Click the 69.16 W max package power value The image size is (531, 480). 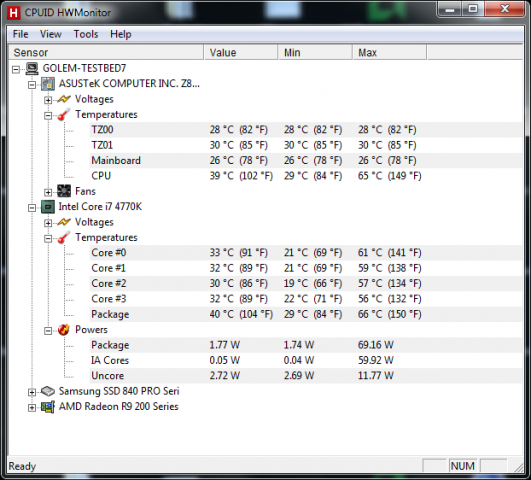[x=376, y=345]
